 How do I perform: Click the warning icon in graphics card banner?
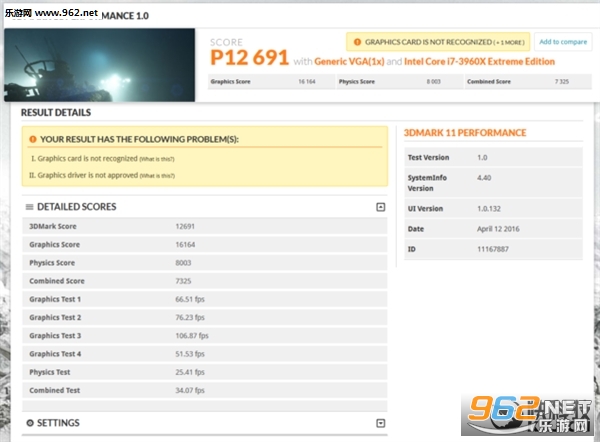(357, 42)
